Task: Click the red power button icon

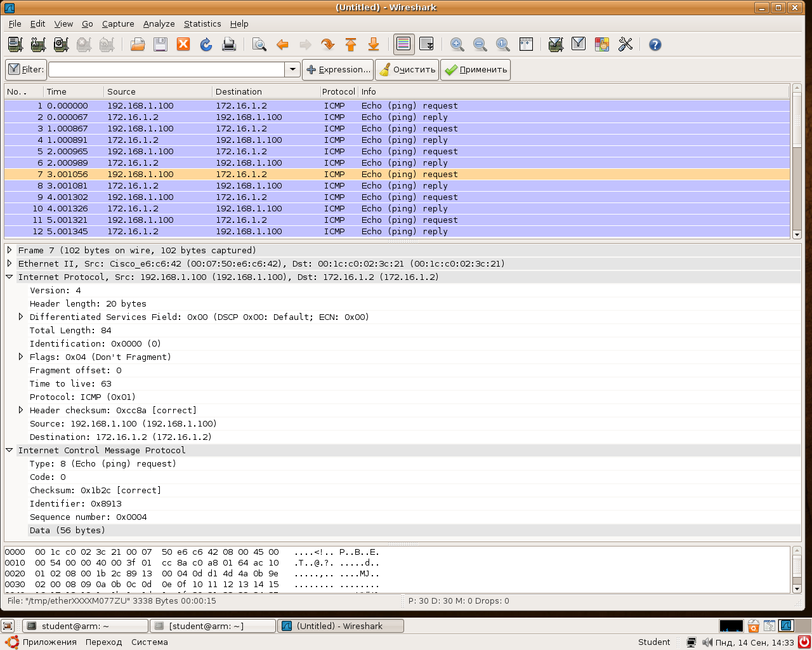Action: 804,642
